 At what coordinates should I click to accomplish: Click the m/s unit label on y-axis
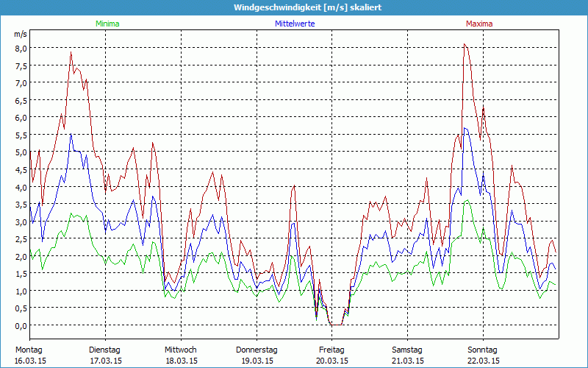20,35
